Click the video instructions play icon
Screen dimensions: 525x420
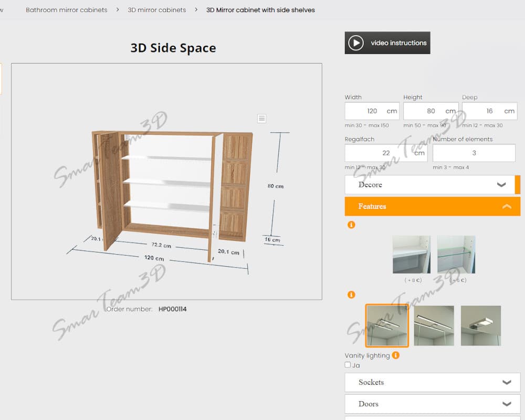(356, 43)
